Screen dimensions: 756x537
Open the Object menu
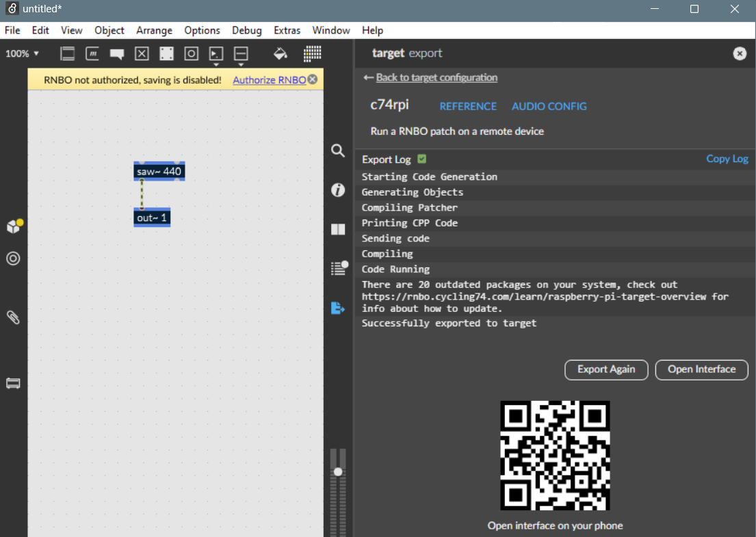point(109,30)
